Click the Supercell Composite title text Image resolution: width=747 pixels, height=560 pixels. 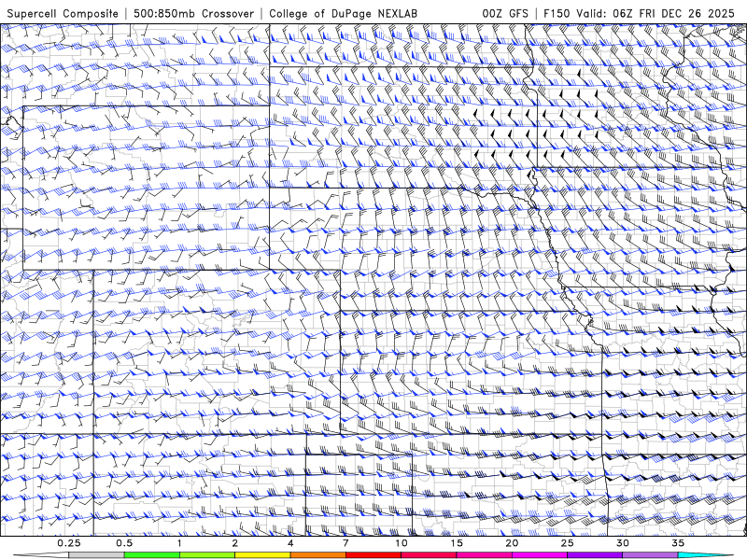pyautogui.click(x=63, y=13)
